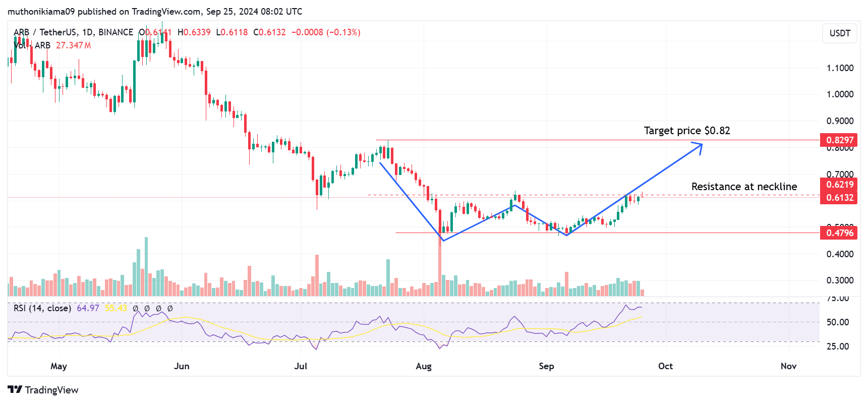Image resolution: width=868 pixels, height=403 pixels.
Task: Click the ARB / TetherUS symbol title
Action: point(74,32)
